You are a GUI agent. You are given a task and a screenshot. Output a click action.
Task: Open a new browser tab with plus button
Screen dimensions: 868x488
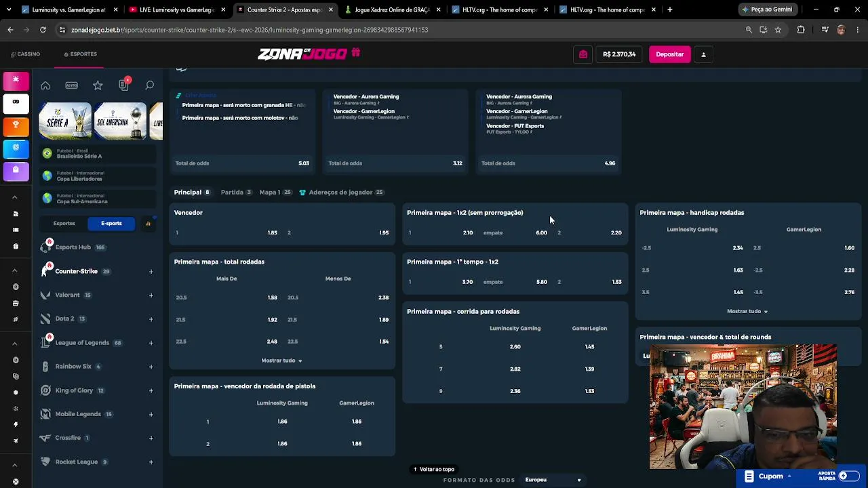(x=670, y=9)
